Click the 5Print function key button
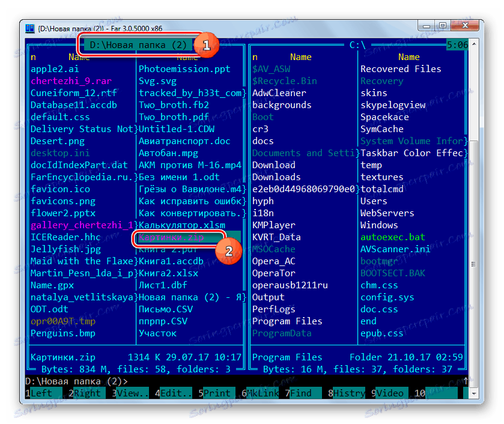The image size is (504, 424). click(x=217, y=393)
